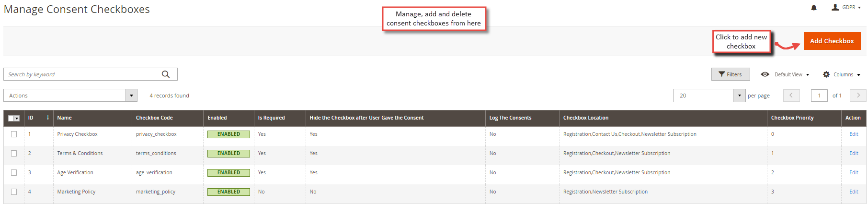
Task: Sort by the Checkbox Priority column header
Action: pyautogui.click(x=792, y=118)
